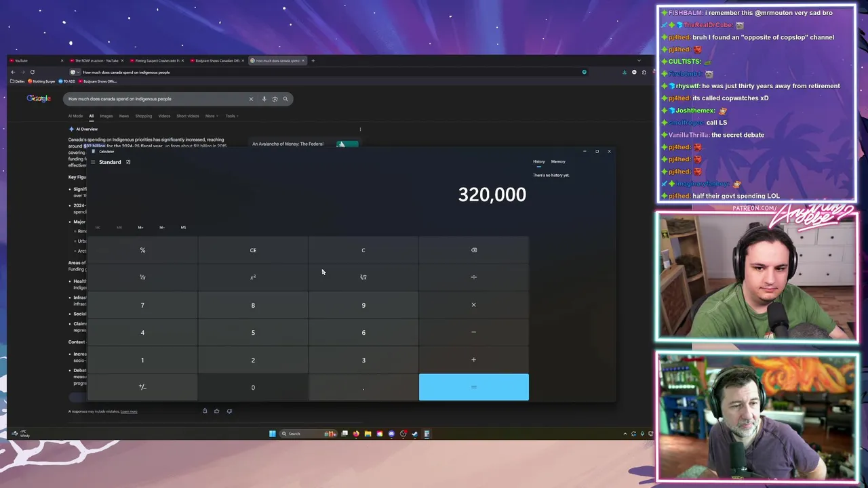Select the Images search filter tab
Image resolution: width=868 pixels, height=488 pixels.
click(106, 116)
